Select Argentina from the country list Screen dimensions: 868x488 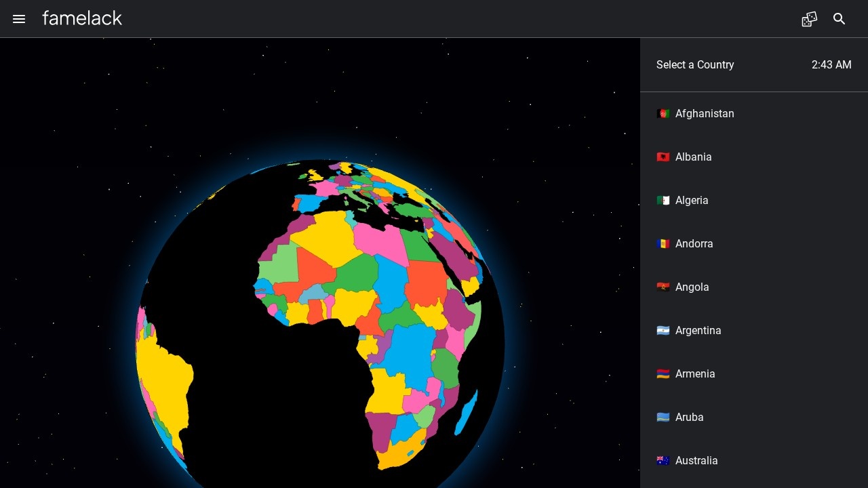click(x=698, y=331)
